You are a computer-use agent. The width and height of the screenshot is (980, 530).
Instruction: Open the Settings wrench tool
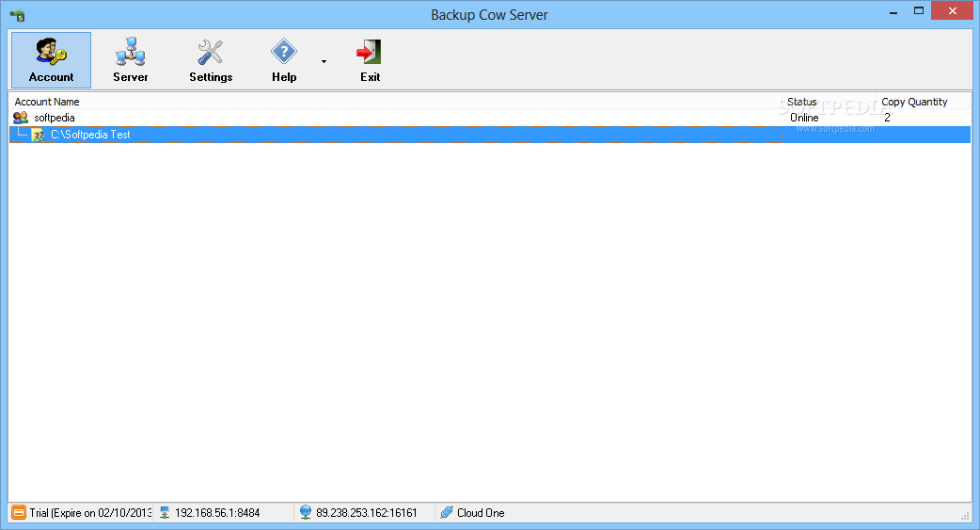(x=211, y=60)
